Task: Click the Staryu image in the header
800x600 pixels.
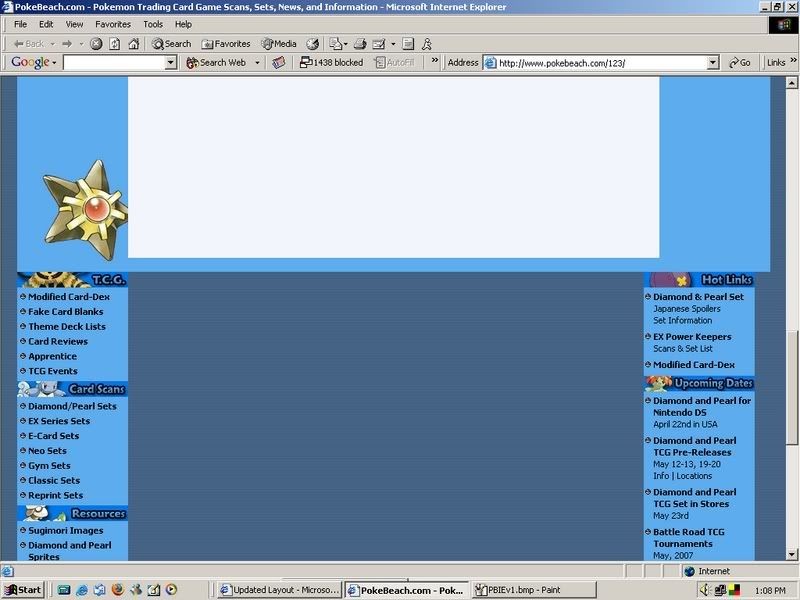Action: click(x=85, y=209)
